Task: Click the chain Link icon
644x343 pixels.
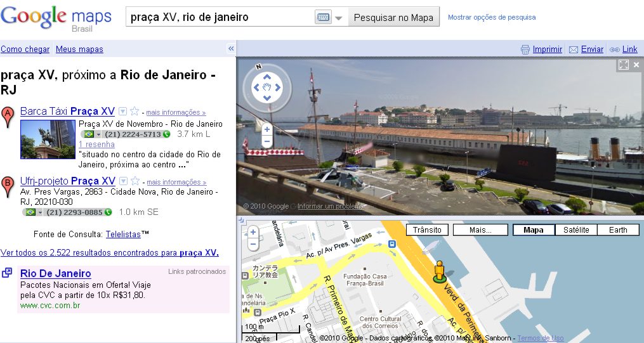Action: coord(614,49)
